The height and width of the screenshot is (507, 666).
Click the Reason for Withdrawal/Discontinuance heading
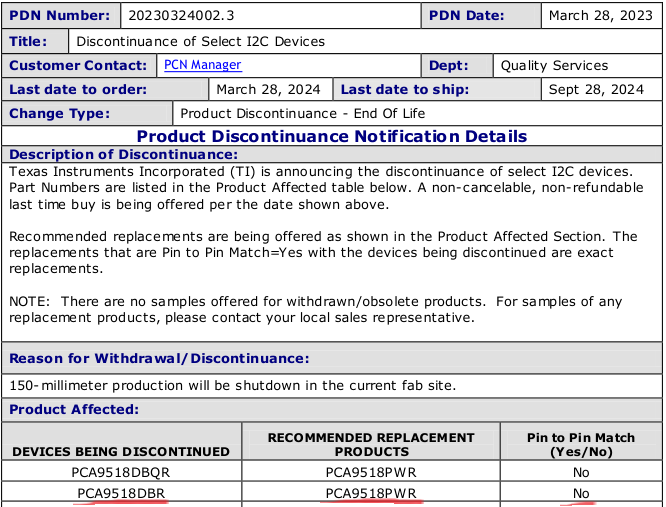[x=159, y=358]
